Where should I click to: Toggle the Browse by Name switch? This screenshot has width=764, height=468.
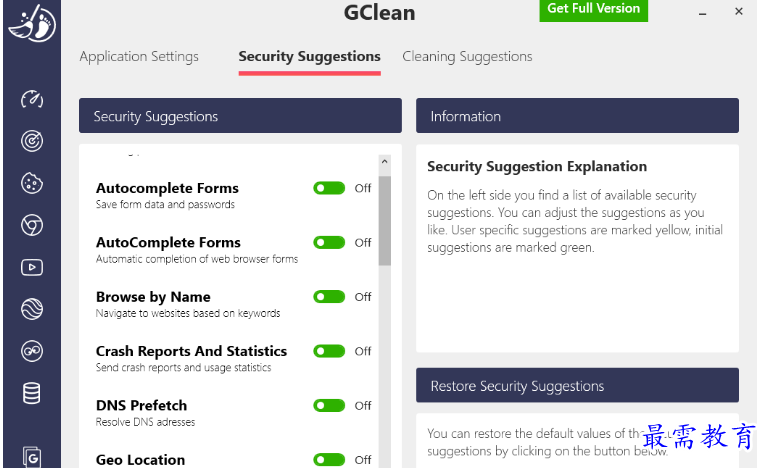pyautogui.click(x=329, y=297)
